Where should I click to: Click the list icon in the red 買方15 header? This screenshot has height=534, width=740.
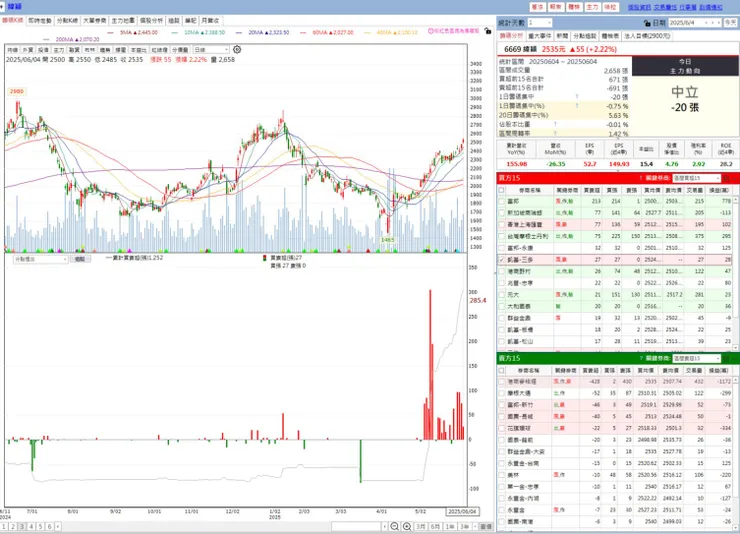(x=726, y=178)
